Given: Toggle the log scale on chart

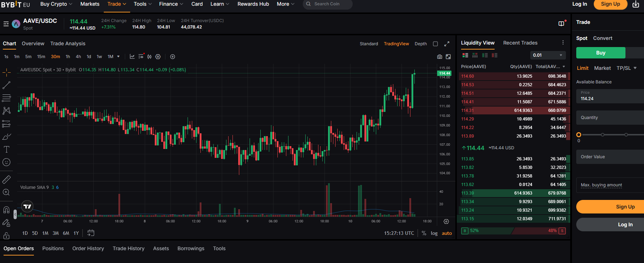Looking at the screenshot, I should (434, 233).
